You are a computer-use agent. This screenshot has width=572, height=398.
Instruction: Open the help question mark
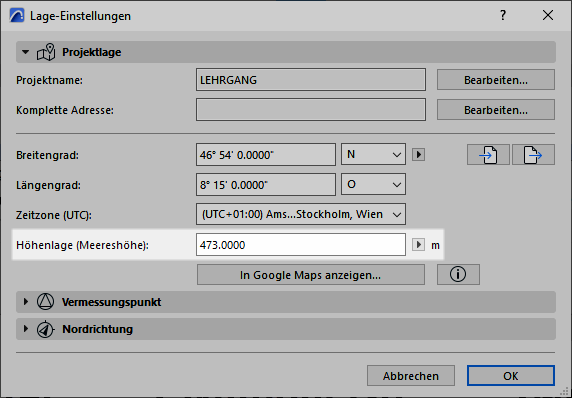(503, 15)
